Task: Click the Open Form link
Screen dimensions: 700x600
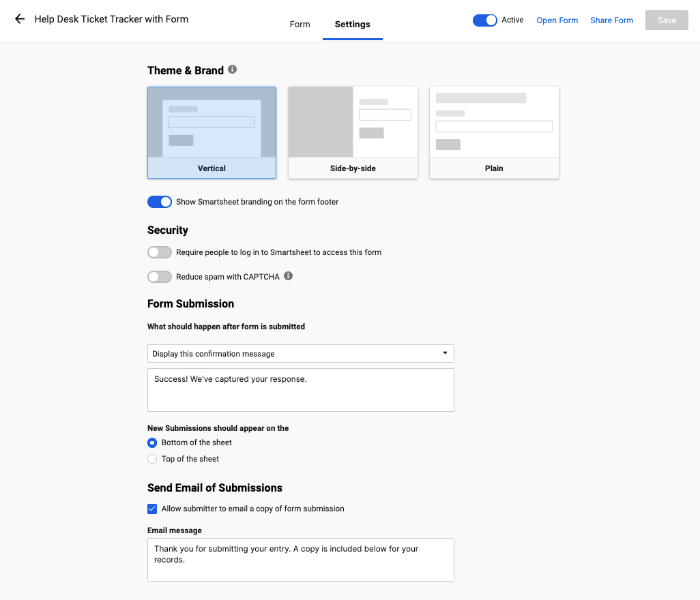Action: pos(557,20)
